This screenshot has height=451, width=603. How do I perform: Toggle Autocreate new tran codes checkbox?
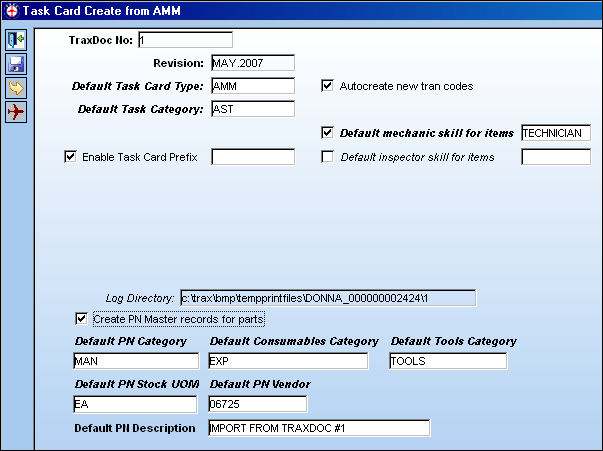click(327, 86)
